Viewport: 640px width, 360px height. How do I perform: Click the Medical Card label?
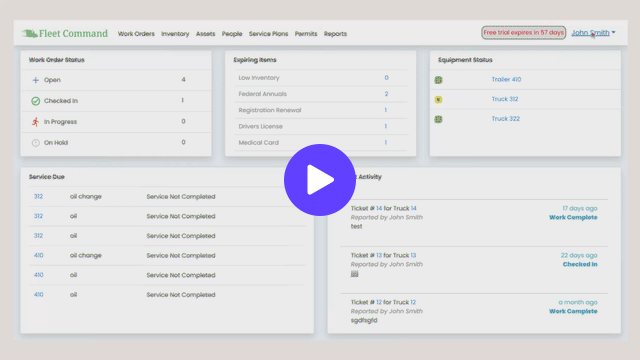coord(258,142)
